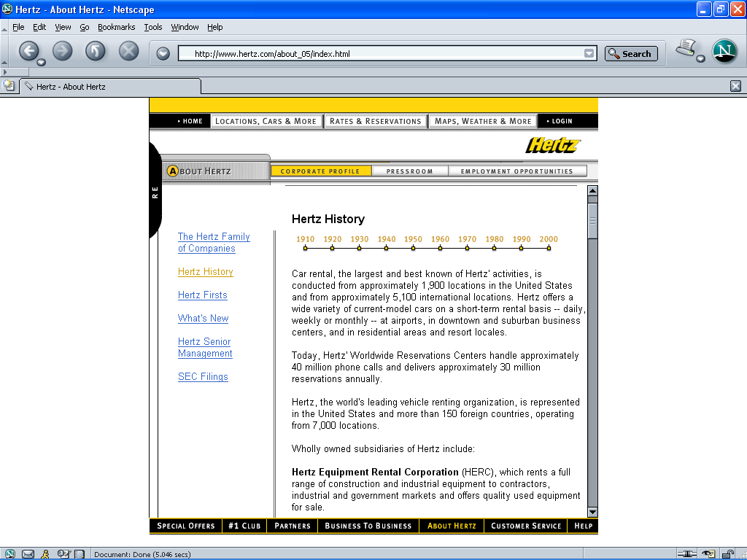The height and width of the screenshot is (560, 747).
Task: Select the Corporate Profile tab
Action: (320, 171)
